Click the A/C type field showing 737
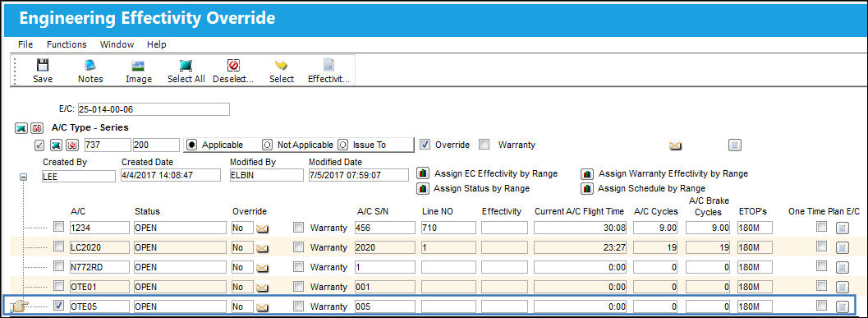Viewport: 868px width, 318px height. (107, 145)
